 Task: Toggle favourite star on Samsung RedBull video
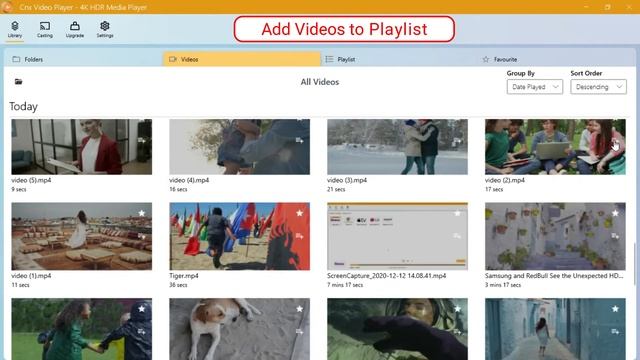click(x=615, y=213)
